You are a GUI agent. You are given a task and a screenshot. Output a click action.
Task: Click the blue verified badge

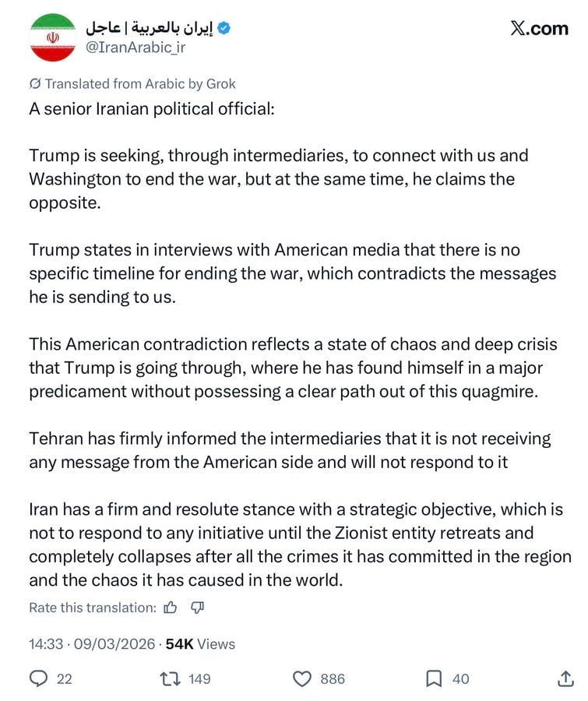click(224, 29)
